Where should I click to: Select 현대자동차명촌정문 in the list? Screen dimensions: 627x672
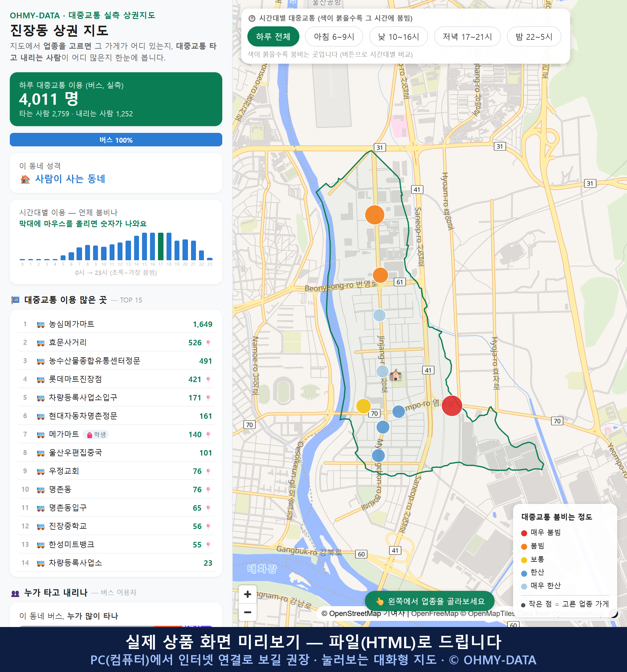(116, 416)
